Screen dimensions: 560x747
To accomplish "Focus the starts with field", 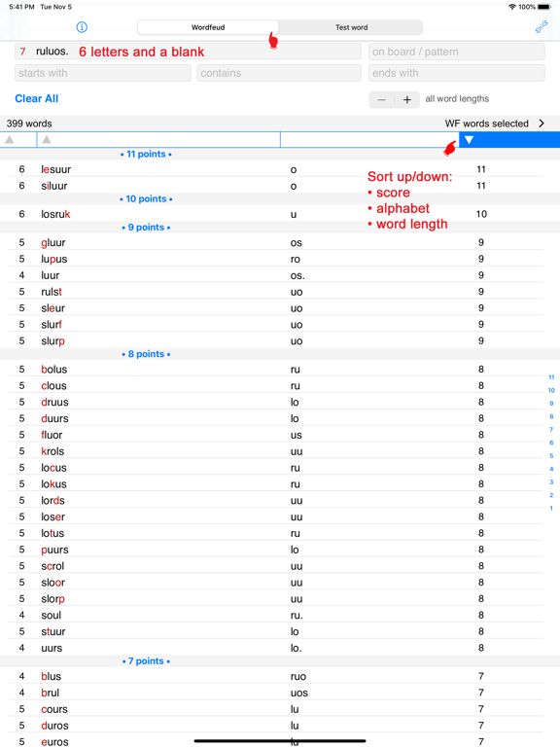I will pyautogui.click(x=103, y=73).
